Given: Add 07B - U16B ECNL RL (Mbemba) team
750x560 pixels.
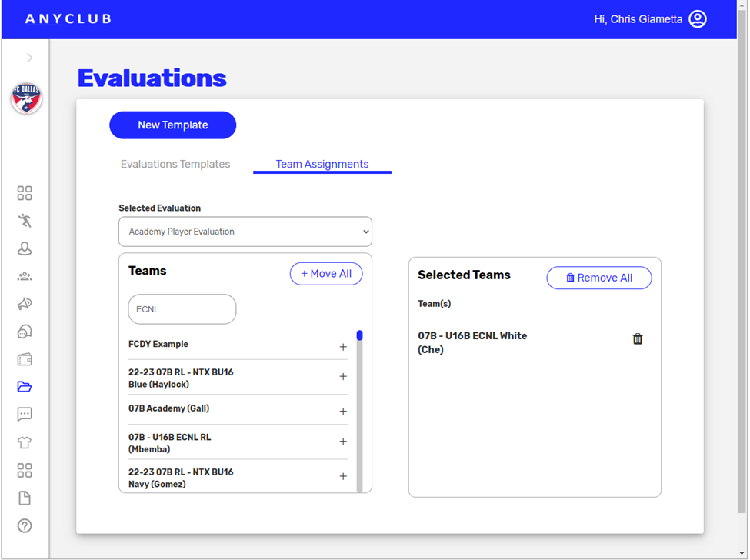Looking at the screenshot, I should click(x=343, y=442).
